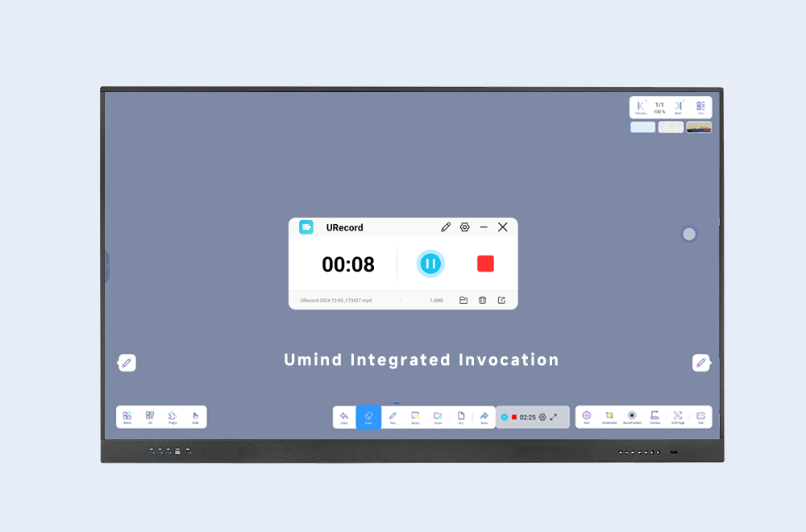Go to the Next page

678,107
